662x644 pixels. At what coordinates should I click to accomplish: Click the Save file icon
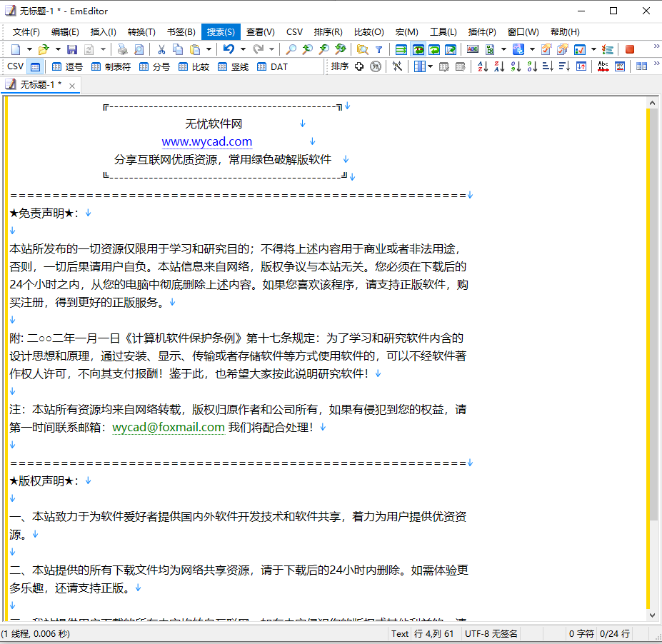(72, 49)
